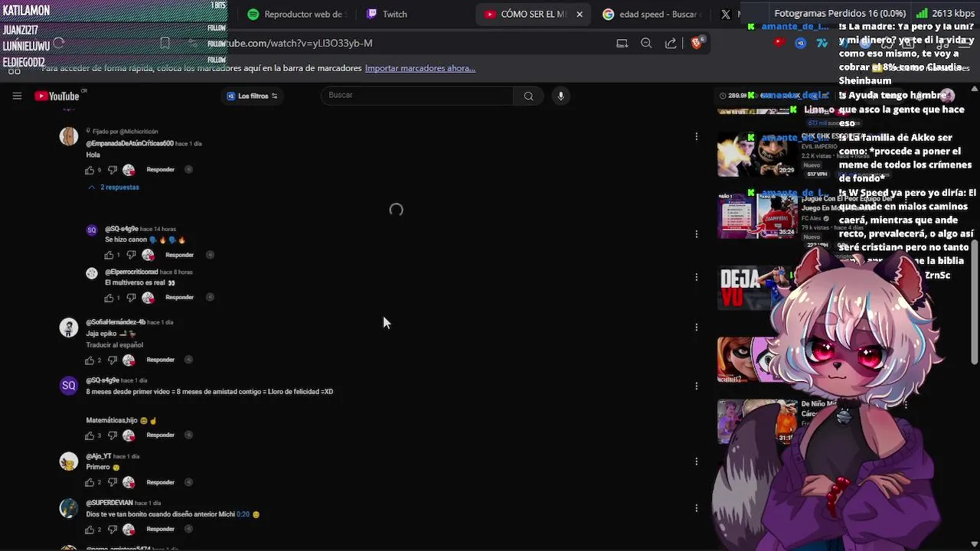This screenshot has width=980, height=551.
Task: Bookmark this page with the bookmark icon
Action: (165, 44)
